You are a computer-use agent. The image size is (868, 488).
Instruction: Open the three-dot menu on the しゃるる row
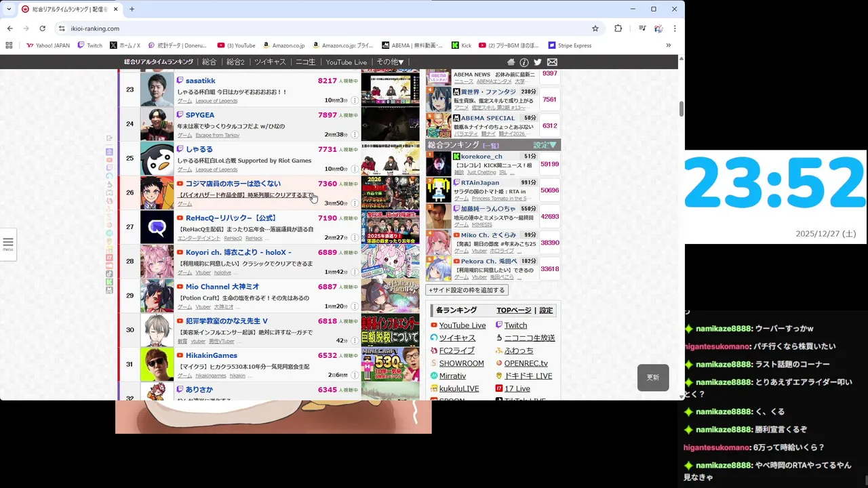[x=355, y=169]
